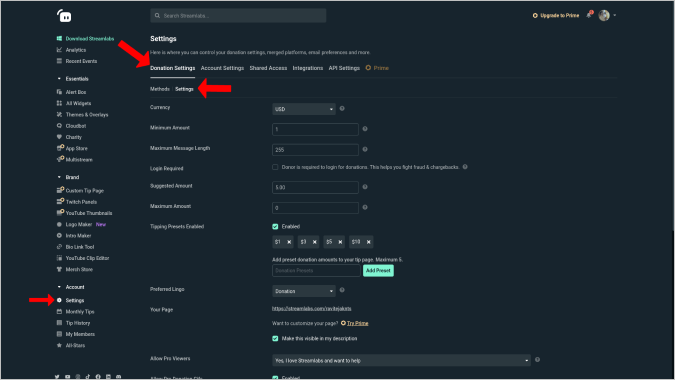The image size is (675, 380).
Task: Select the Settings sub-tab under Donation Settings
Action: click(184, 89)
